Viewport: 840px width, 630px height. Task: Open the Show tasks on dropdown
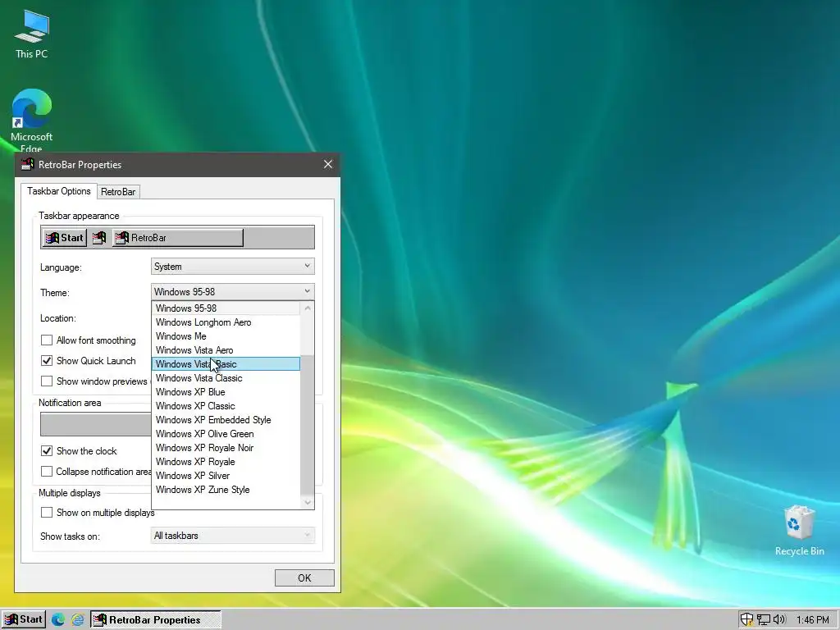[232, 535]
